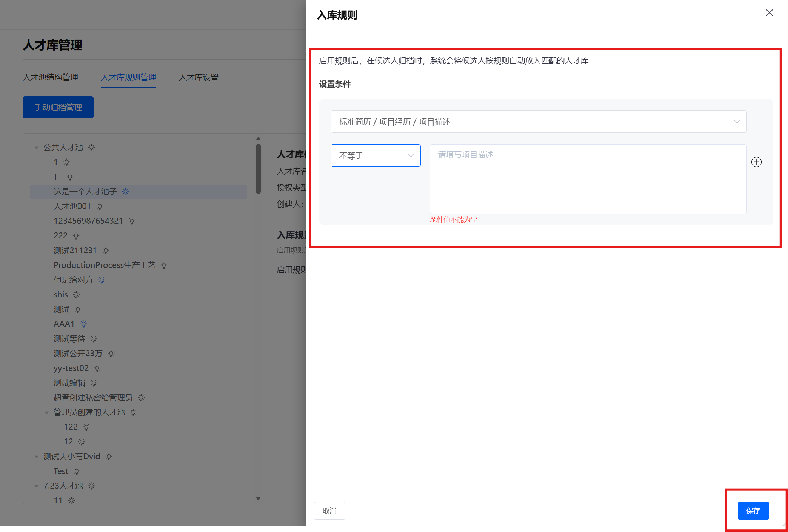
Task: Open 手动归档管理 button
Action: pos(58,108)
